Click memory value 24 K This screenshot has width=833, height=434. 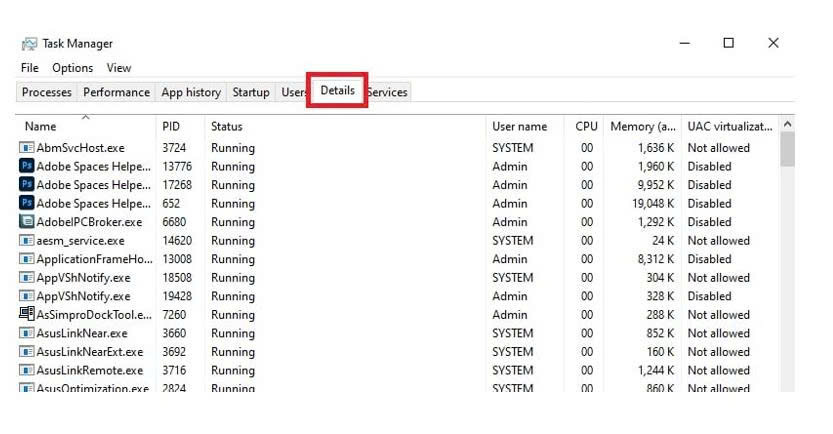pyautogui.click(x=663, y=241)
